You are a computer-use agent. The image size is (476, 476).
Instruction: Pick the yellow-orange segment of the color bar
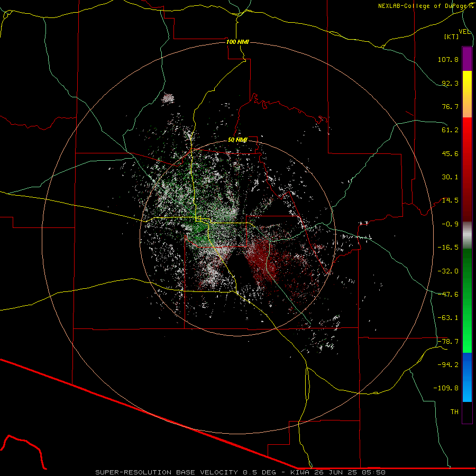467,94
